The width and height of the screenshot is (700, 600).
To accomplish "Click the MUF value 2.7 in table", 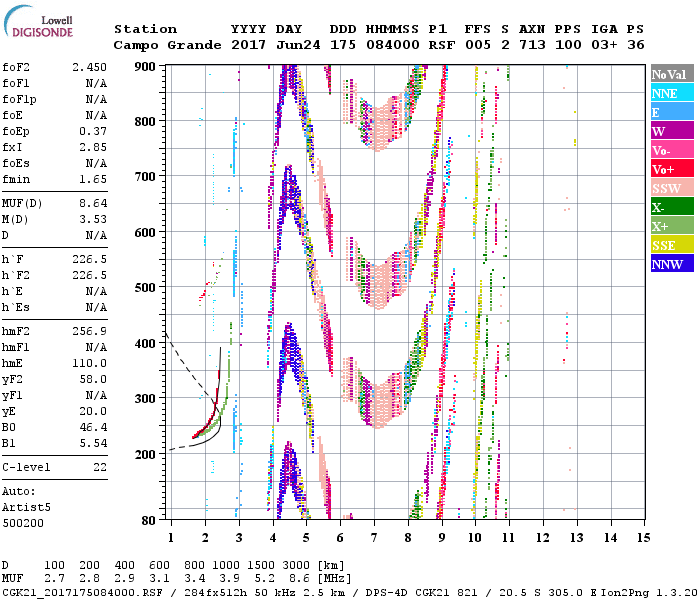I will point(54,579).
